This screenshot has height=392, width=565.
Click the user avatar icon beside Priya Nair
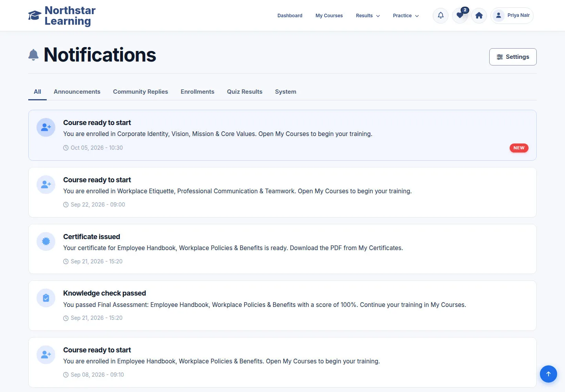pos(498,15)
